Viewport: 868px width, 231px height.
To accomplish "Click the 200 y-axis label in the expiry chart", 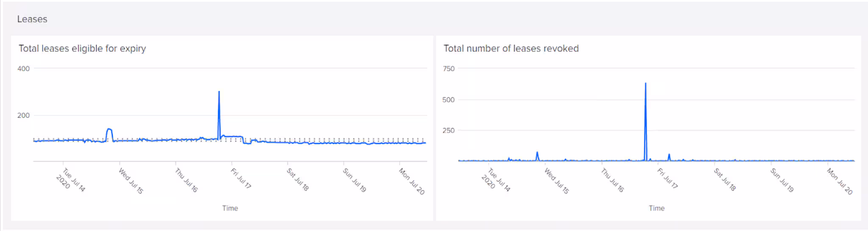I will click(x=24, y=115).
